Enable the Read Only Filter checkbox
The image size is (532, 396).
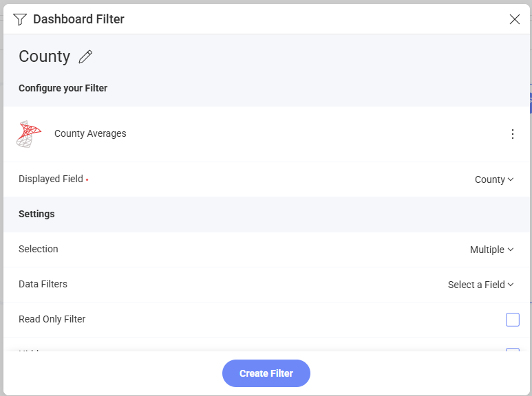tap(512, 320)
